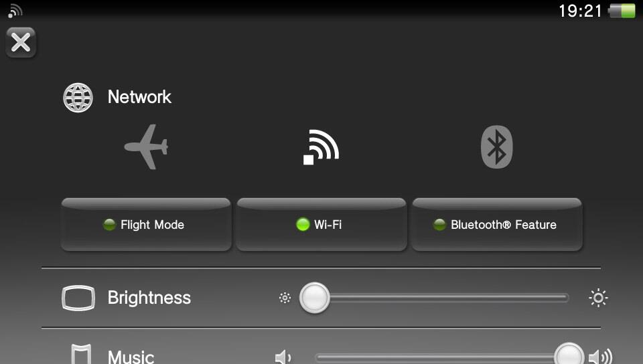Click the large Wi-Fi signal icon
The height and width of the screenshot is (364, 643).
click(321, 147)
